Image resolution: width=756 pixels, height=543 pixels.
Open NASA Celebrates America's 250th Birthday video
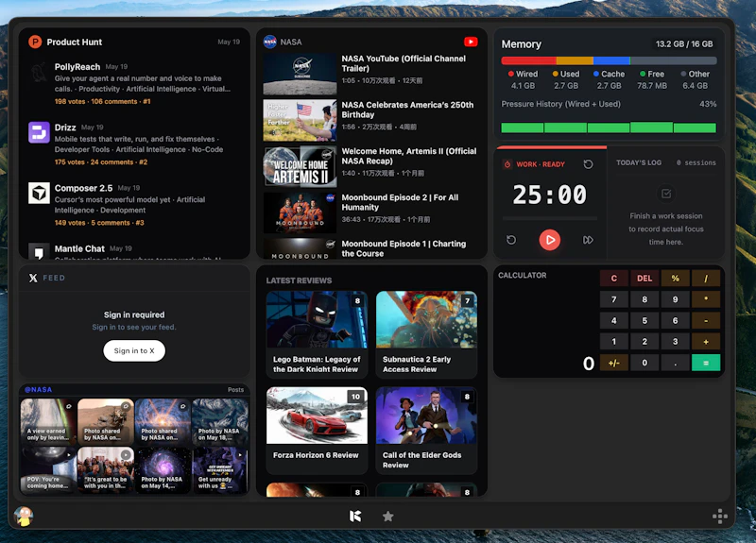[371, 120]
